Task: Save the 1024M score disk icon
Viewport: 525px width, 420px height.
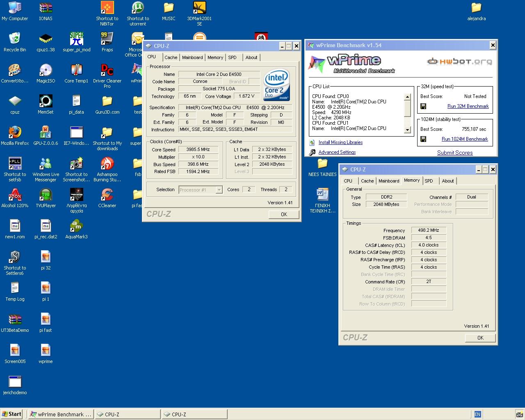Action: 423,139
